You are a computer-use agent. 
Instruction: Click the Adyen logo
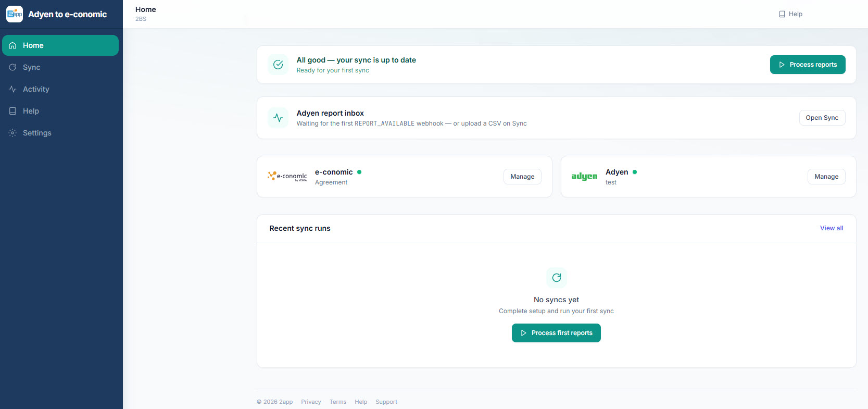[x=584, y=177]
